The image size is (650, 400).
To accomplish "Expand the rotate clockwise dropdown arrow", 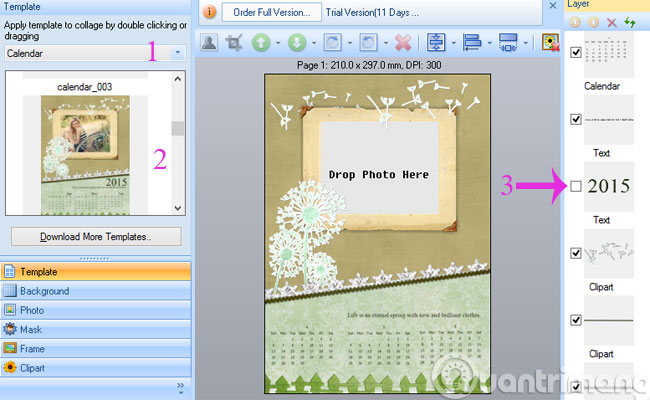I will click(x=350, y=43).
